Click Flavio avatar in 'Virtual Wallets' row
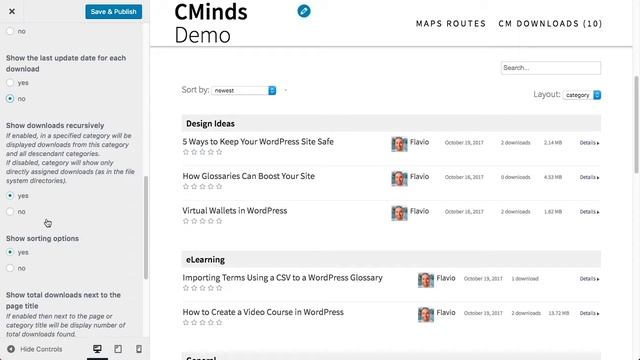The height and width of the screenshot is (360, 640). point(399,213)
